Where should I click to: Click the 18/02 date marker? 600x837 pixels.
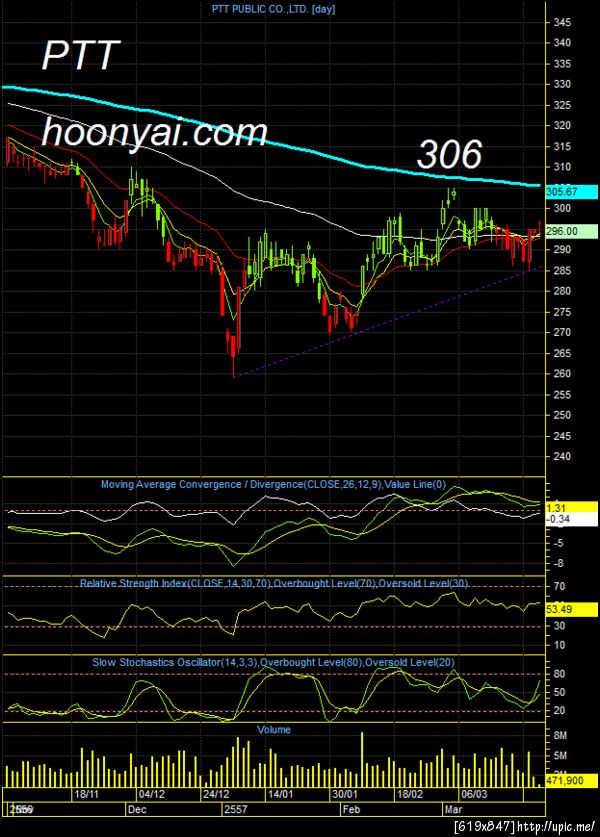(409, 794)
